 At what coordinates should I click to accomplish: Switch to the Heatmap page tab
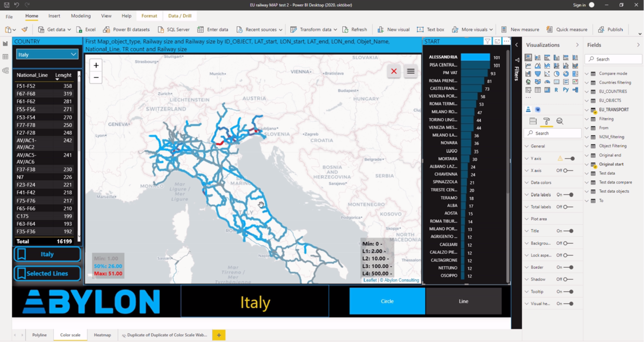coord(102,335)
